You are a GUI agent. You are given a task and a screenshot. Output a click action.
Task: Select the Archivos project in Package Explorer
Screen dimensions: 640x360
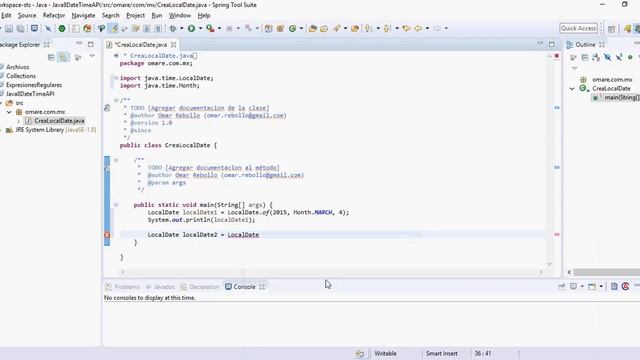coord(18,67)
